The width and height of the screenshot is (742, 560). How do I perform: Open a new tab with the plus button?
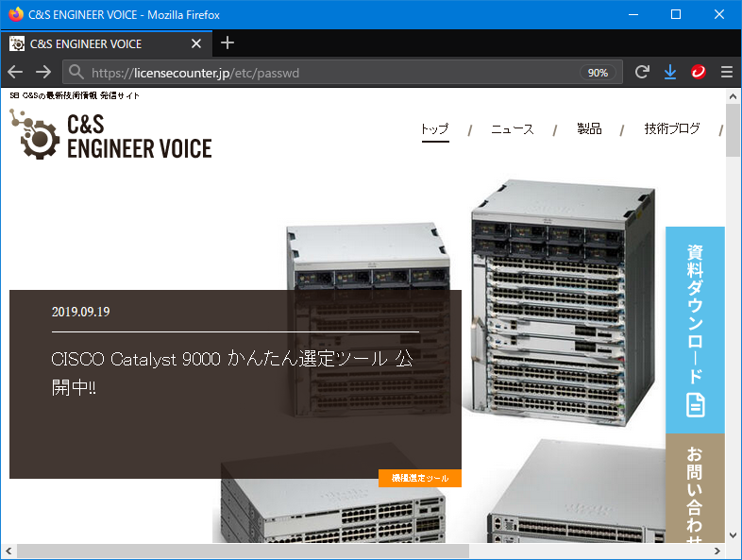(x=228, y=43)
